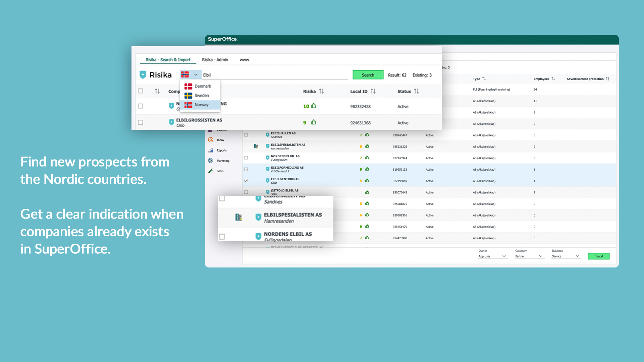Click shield icon beside ELBILHALLEN AS in table
644x362 pixels.
(268, 135)
